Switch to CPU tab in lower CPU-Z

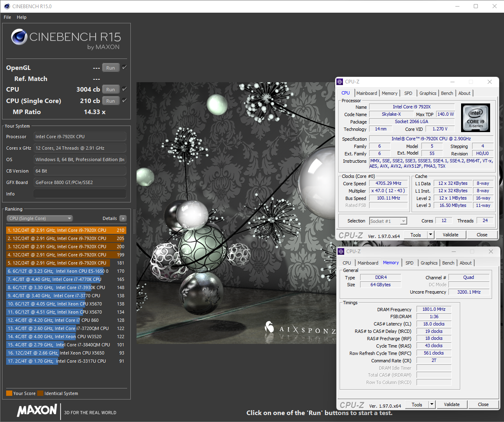(x=347, y=263)
